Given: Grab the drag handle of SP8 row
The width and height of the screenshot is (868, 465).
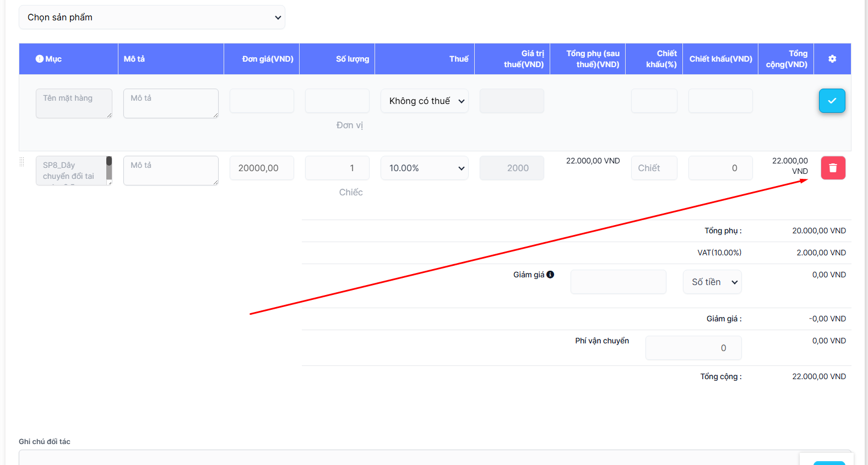Looking at the screenshot, I should [22, 162].
